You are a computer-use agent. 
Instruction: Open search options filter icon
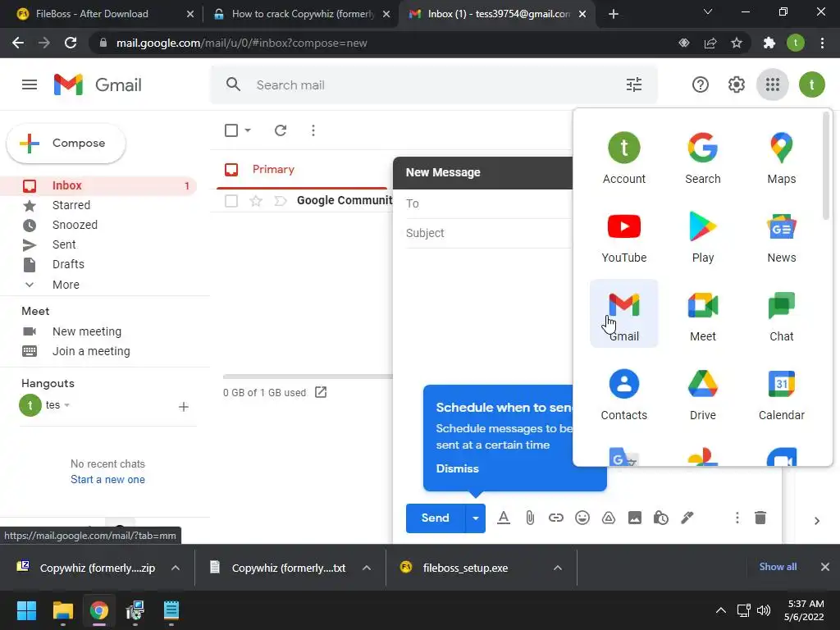click(x=634, y=84)
